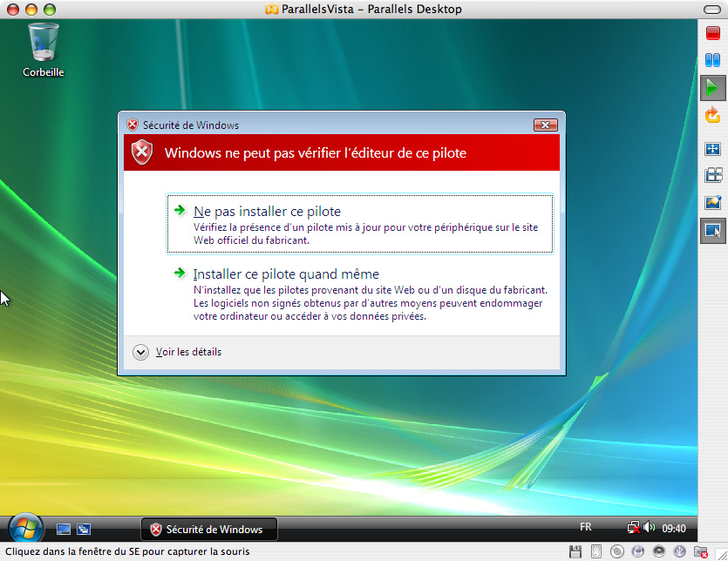Click the network adapter status icon

coord(638,551)
